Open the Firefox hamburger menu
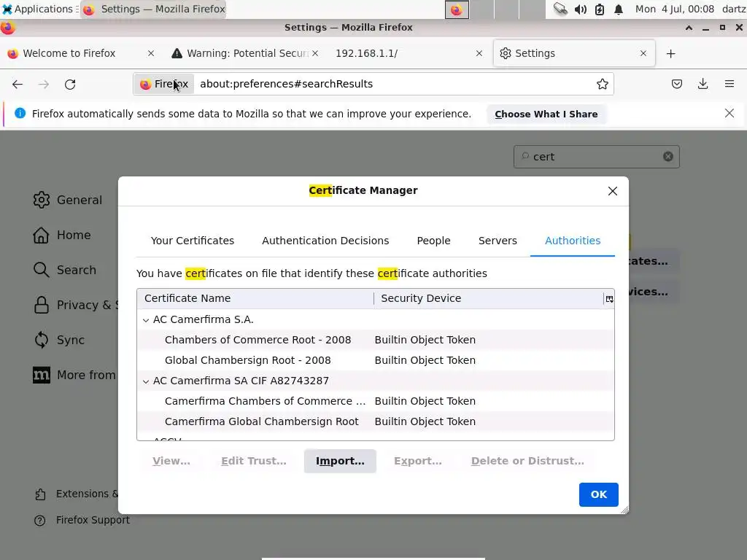This screenshot has height=560, width=747. tap(729, 85)
